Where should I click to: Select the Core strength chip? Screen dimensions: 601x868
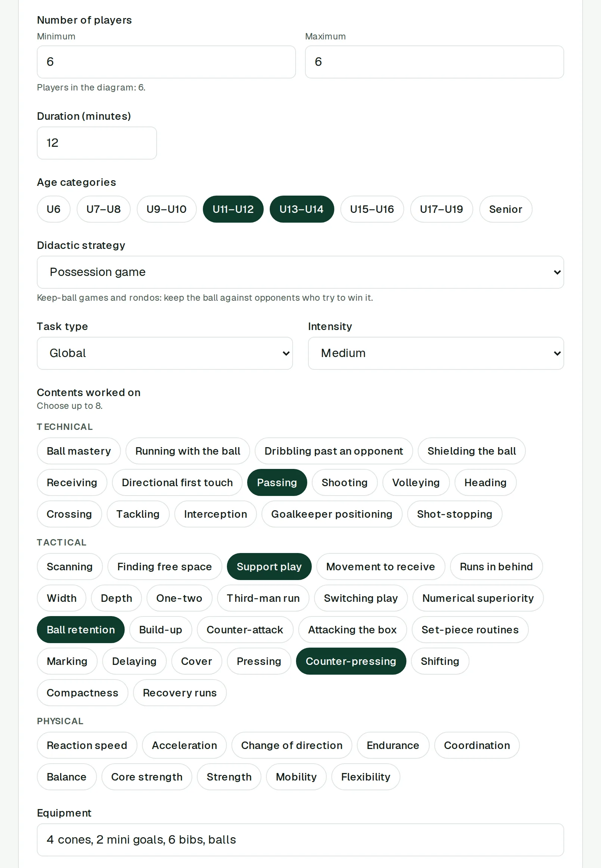pos(146,777)
